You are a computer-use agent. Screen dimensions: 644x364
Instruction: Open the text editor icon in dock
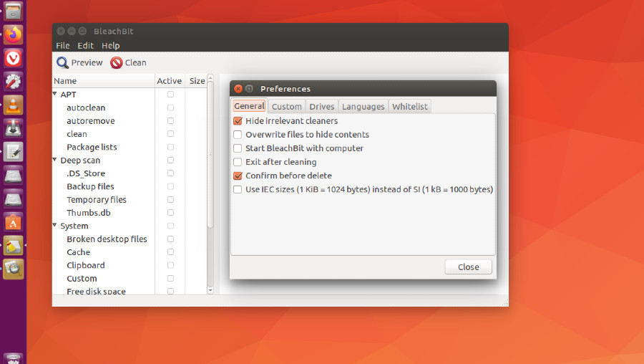tap(13, 152)
